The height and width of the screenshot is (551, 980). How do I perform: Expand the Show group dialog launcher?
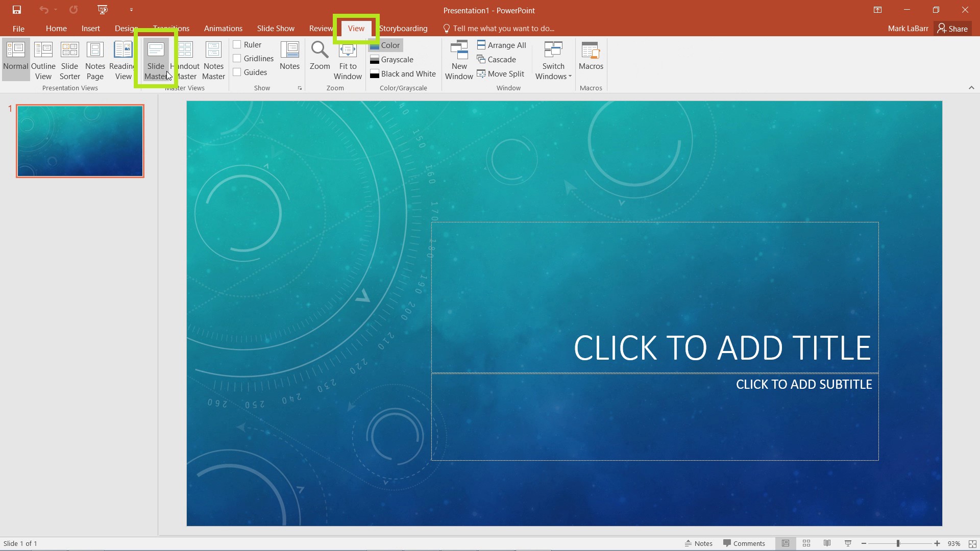[300, 88]
